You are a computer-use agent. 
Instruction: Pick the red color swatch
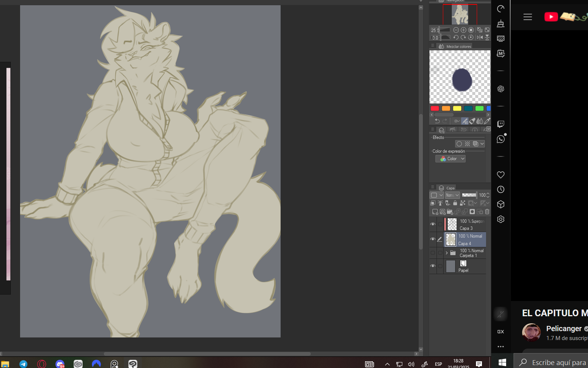coord(435,108)
